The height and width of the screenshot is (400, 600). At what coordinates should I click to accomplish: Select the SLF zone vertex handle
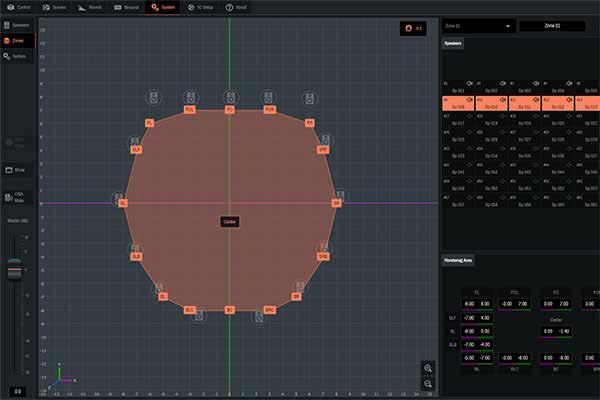136,150
